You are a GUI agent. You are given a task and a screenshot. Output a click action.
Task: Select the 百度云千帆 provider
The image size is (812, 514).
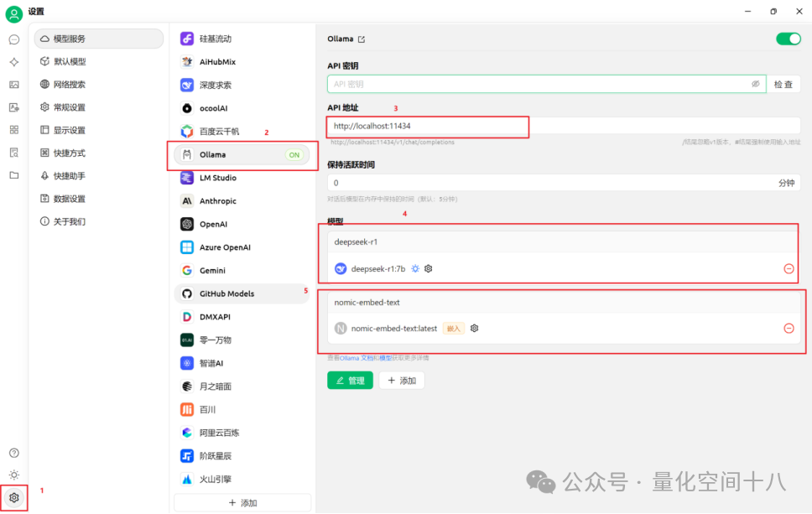tap(242, 132)
